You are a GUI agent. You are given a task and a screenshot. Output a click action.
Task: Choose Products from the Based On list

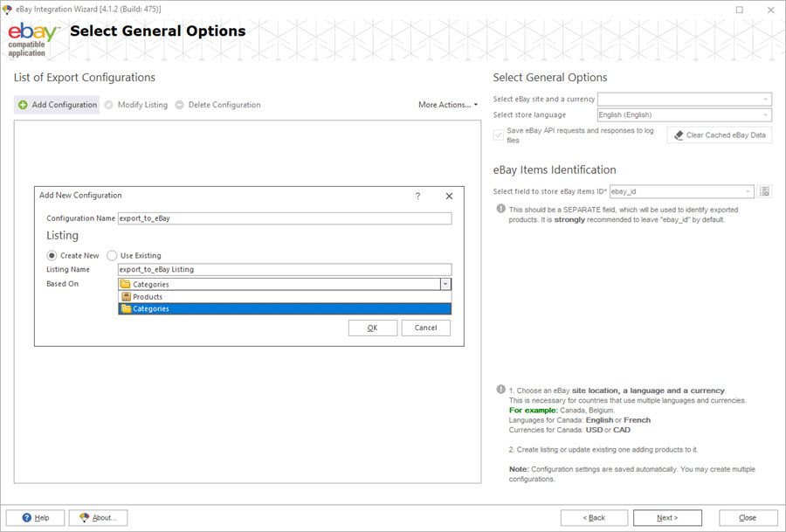click(285, 297)
